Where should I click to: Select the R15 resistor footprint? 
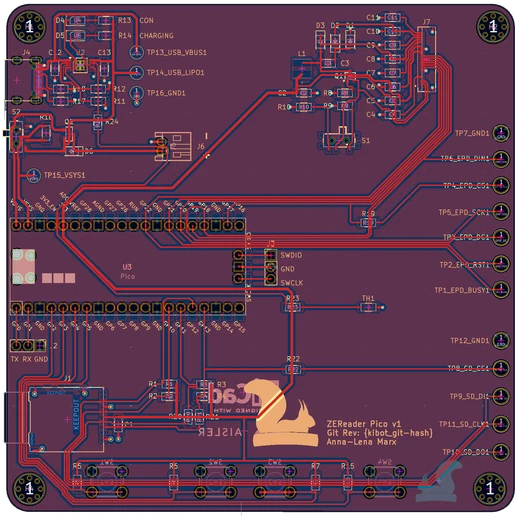pyautogui.click(x=347, y=482)
